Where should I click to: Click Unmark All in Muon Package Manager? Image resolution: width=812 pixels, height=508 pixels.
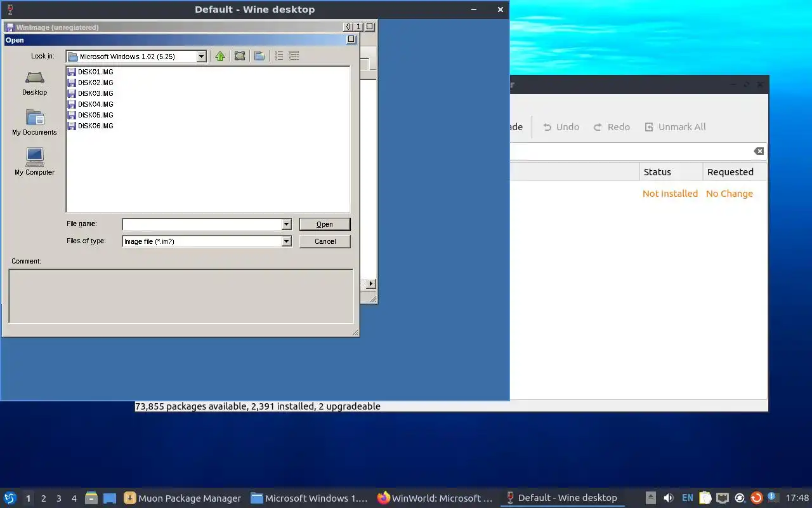675,127
